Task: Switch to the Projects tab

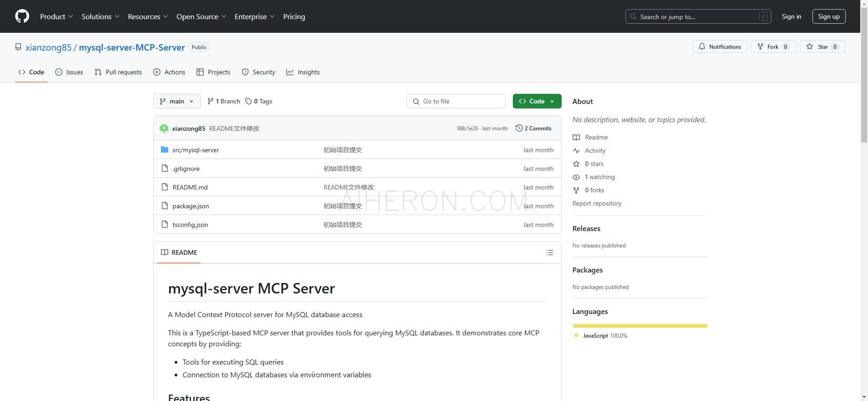Action: [213, 72]
